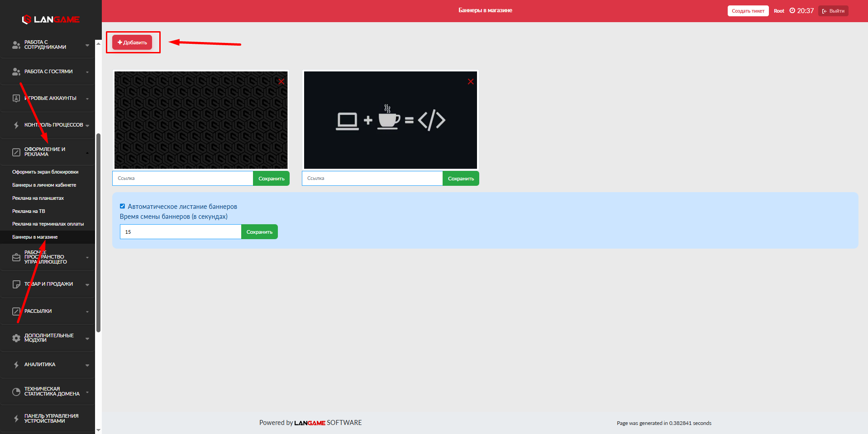Expand Товар и продажи menu arrow
Viewport: 868px width, 434px height.
(87, 285)
